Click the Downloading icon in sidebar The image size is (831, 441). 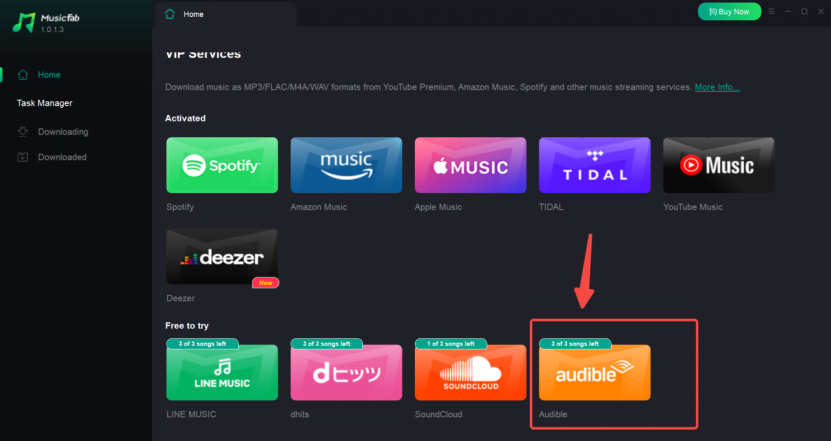click(x=23, y=131)
